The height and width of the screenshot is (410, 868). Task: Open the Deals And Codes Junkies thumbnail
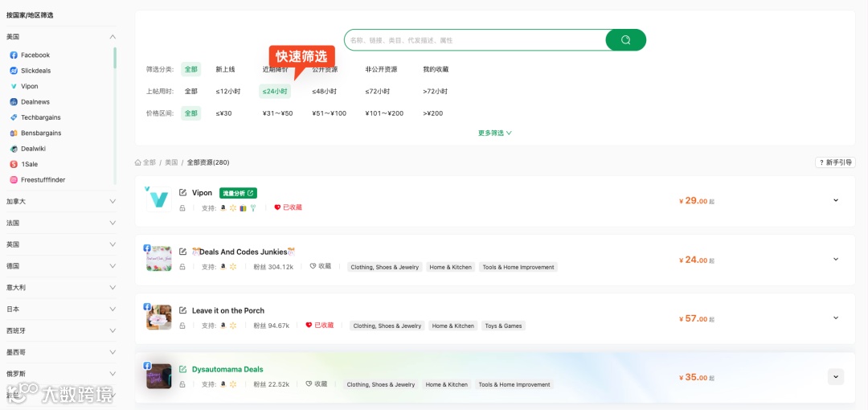(x=159, y=258)
